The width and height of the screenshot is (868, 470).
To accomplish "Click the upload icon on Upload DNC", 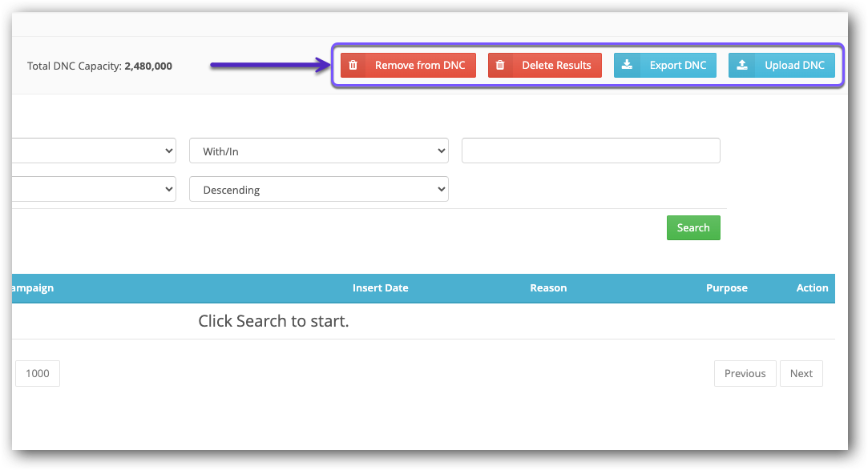I will point(742,66).
